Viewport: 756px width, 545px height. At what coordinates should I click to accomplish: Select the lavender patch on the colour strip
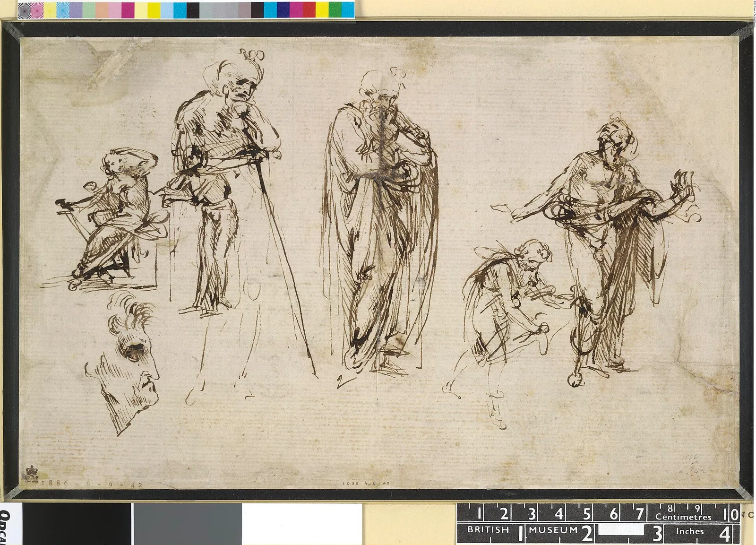(76, 10)
